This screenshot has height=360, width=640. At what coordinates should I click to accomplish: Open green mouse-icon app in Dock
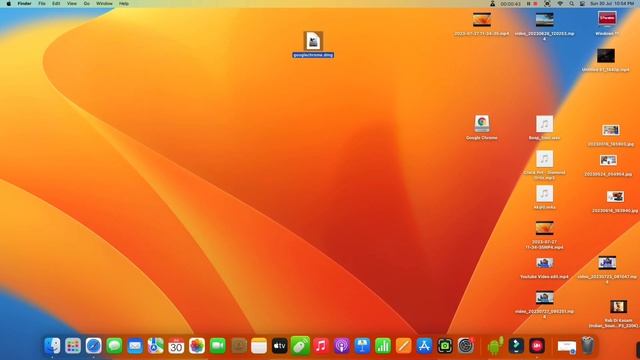click(300, 346)
